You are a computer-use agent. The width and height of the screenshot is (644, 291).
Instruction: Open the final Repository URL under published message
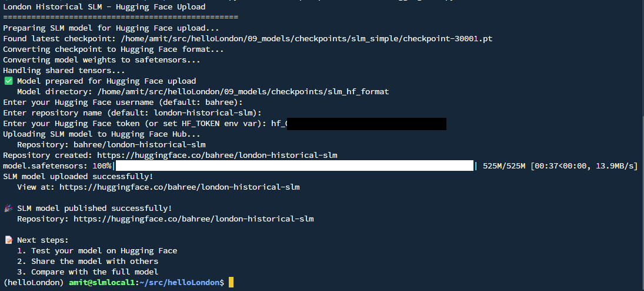(193, 219)
